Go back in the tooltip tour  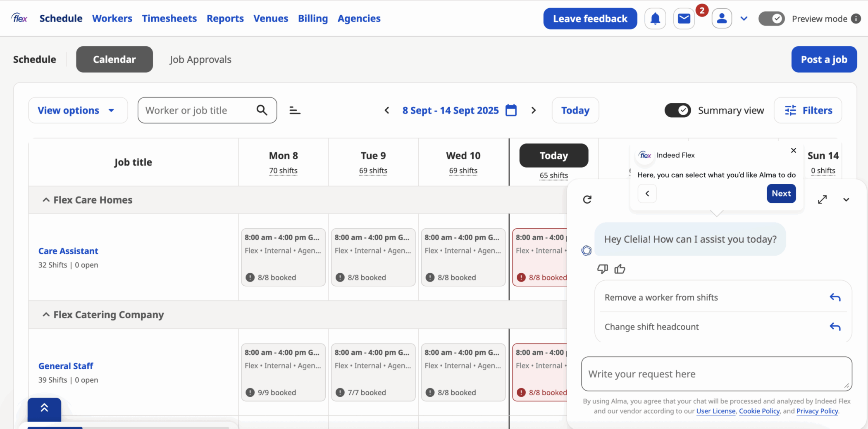pos(647,193)
